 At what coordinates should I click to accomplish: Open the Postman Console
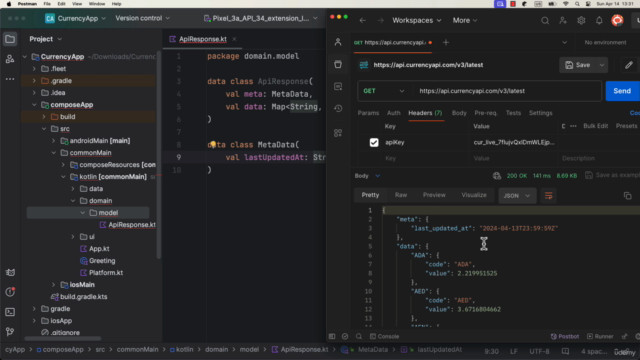point(384,337)
